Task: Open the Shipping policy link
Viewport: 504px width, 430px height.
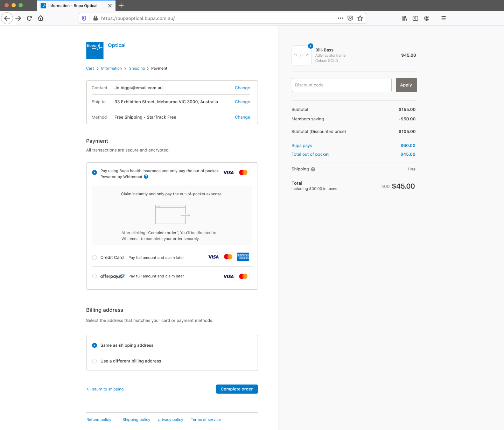Action: [x=136, y=420]
